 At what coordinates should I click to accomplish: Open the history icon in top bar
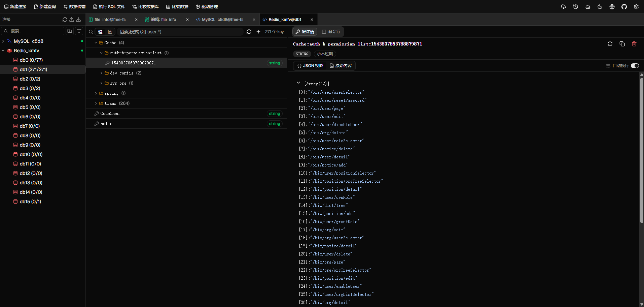(576, 7)
